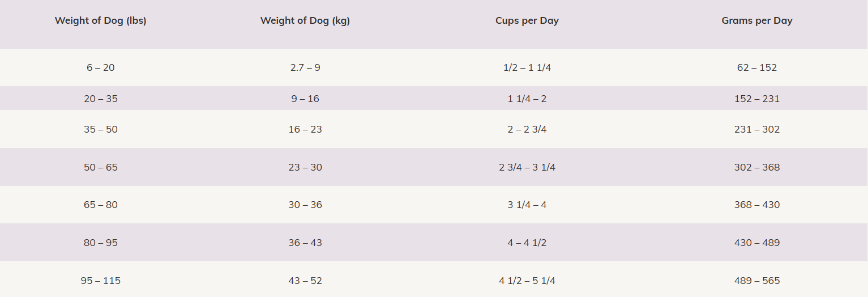The height and width of the screenshot is (297, 868).
Task: Click the 368 – 430 grams cell
Action: tap(756, 205)
